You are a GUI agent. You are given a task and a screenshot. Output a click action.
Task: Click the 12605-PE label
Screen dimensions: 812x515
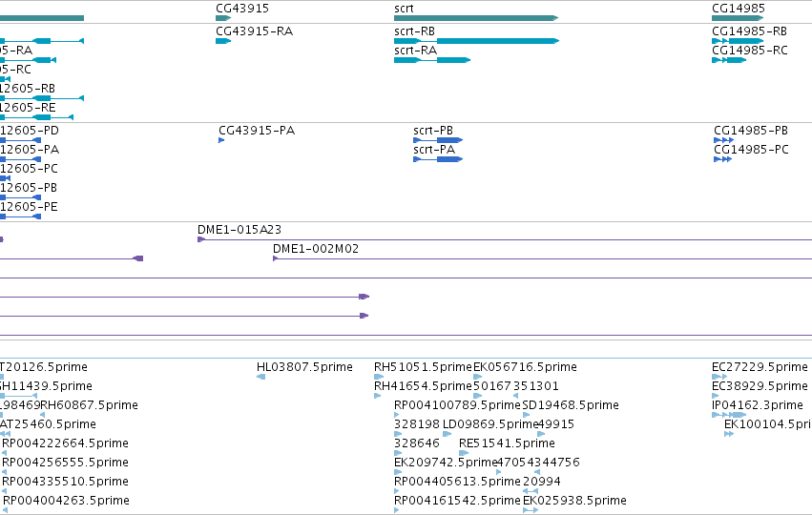click(29, 207)
